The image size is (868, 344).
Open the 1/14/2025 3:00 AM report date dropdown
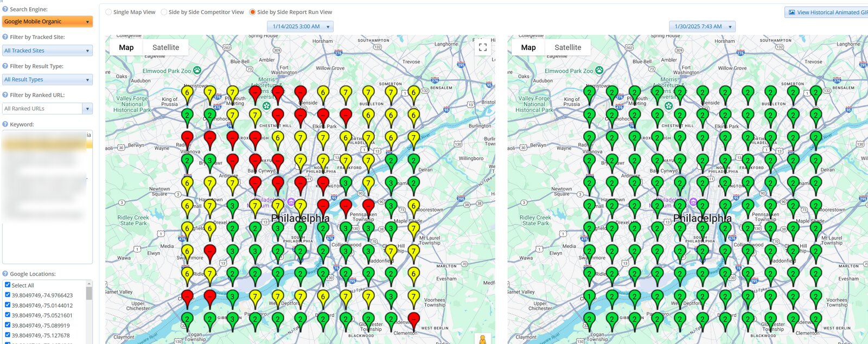[300, 27]
